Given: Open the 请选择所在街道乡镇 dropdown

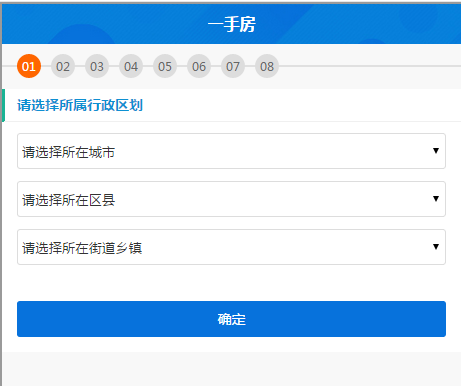Looking at the screenshot, I should (231, 247).
